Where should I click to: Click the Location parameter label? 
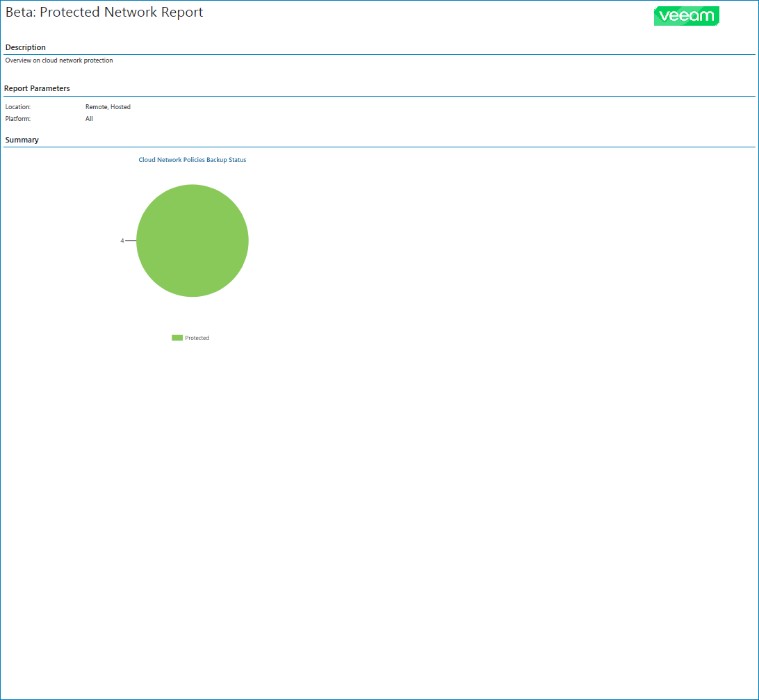coord(18,107)
